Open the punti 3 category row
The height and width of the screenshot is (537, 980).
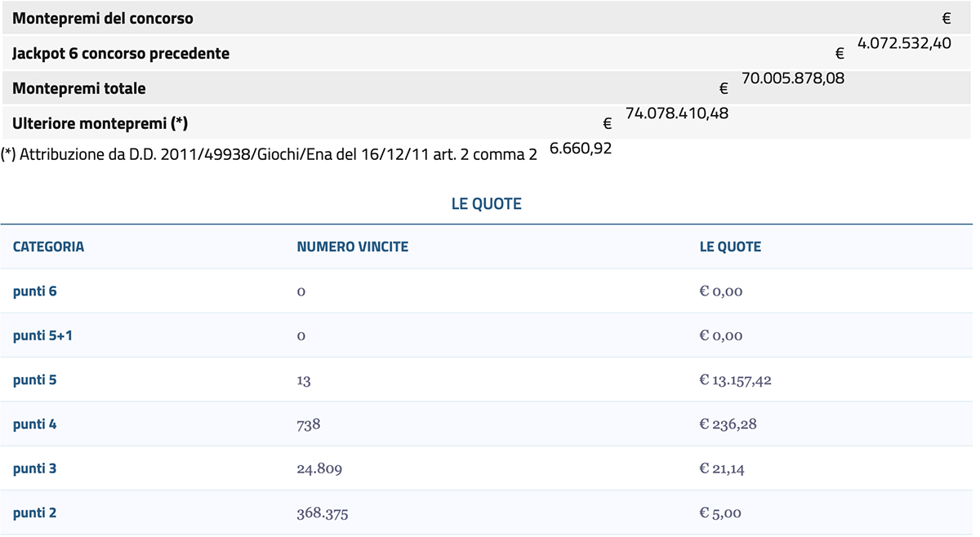tap(487, 468)
